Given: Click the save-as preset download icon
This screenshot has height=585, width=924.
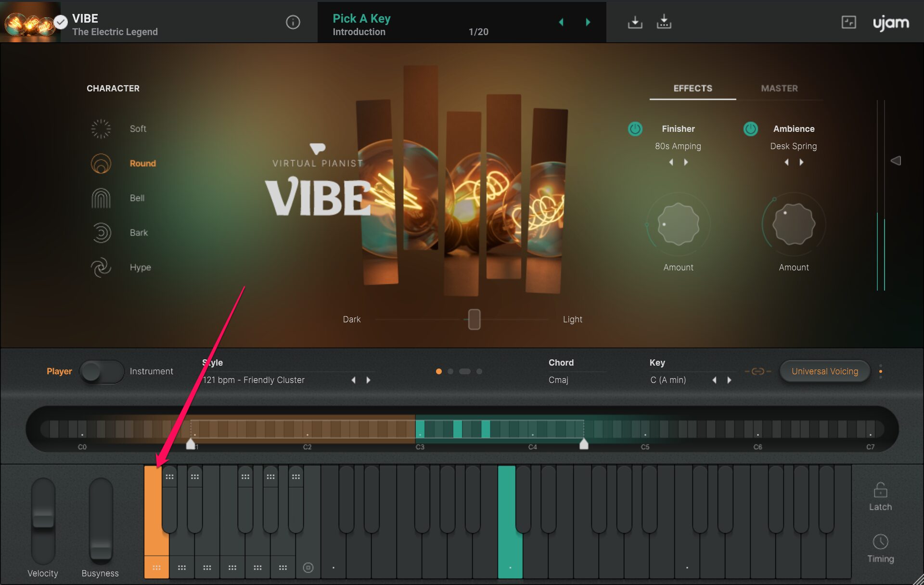Looking at the screenshot, I should coord(664,22).
